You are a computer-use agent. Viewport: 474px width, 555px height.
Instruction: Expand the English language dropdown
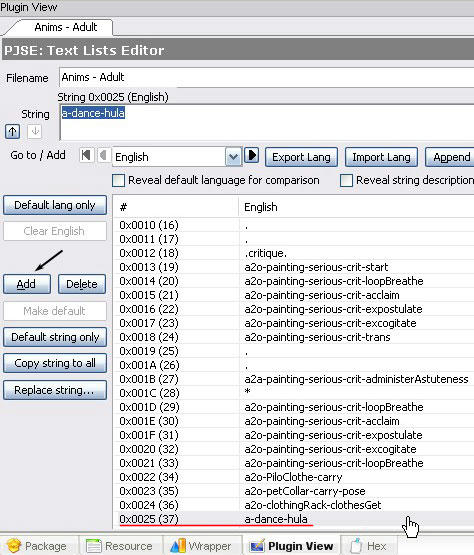tap(233, 157)
